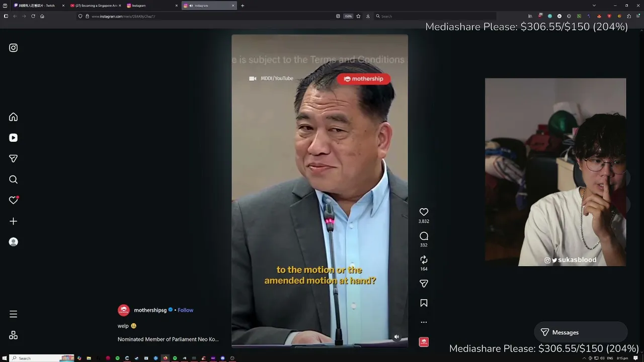Save the reel with the bookmark
Screen dimensions: 644x362
click(424, 303)
